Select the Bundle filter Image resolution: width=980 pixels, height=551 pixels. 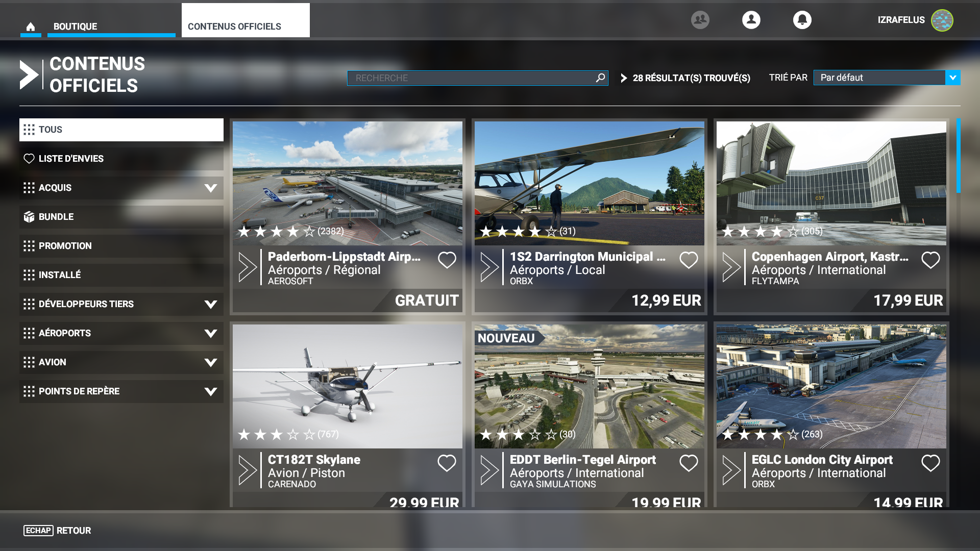[121, 217]
